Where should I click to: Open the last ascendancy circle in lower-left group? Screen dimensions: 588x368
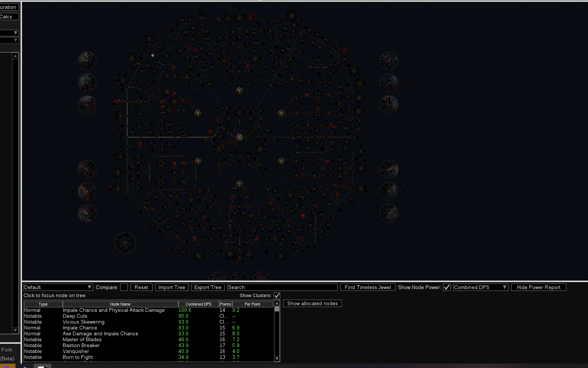point(87,213)
